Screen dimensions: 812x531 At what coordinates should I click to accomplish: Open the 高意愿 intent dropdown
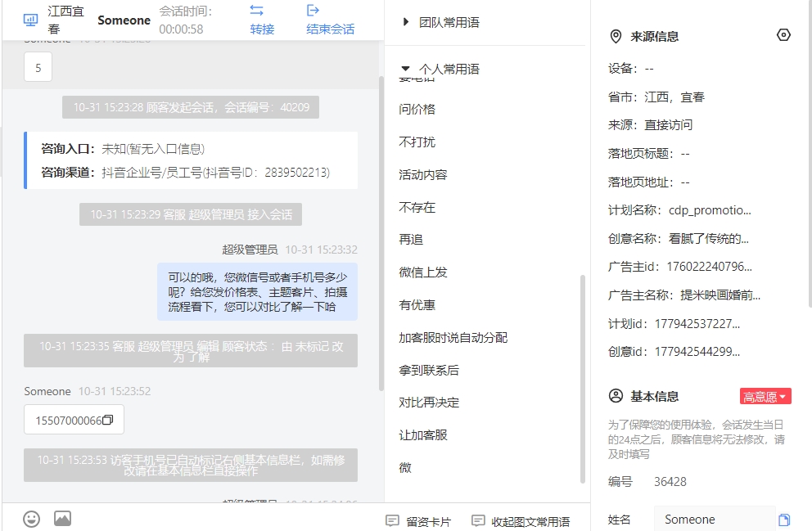pos(765,397)
